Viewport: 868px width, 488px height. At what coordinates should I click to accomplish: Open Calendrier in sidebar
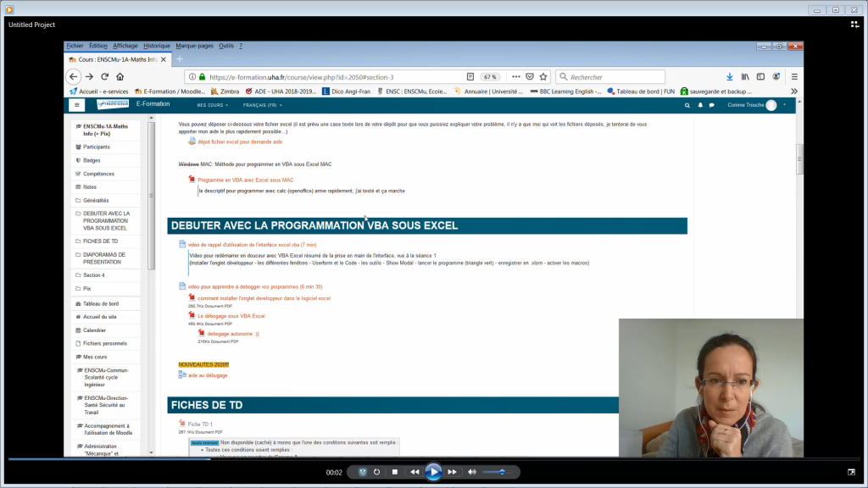pyautogui.click(x=94, y=330)
